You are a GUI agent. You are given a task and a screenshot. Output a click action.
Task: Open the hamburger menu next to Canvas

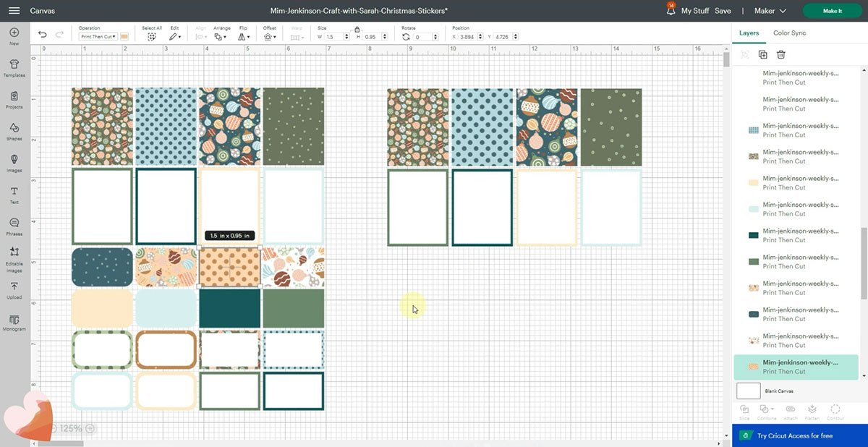tap(14, 11)
